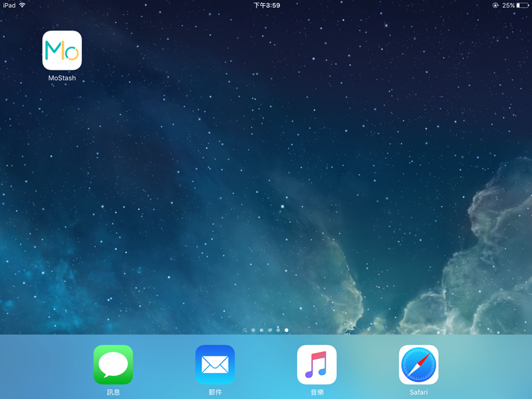Tap the 音樂 label under Music
532x399 pixels.
tap(317, 392)
